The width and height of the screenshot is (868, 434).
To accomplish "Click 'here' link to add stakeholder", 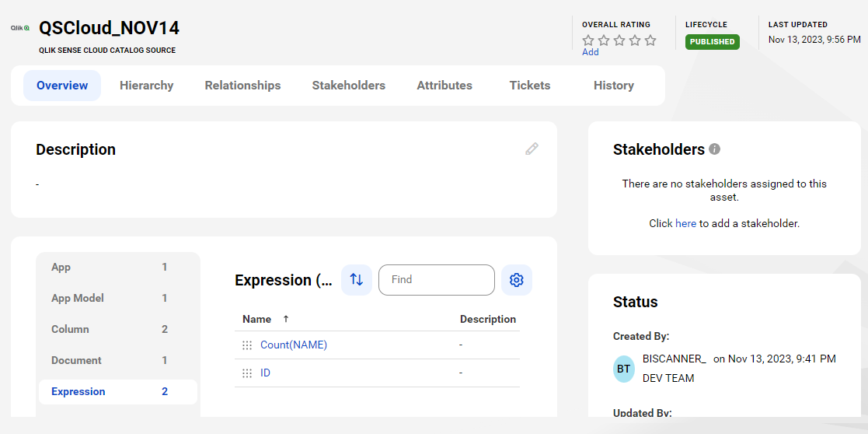I will pyautogui.click(x=686, y=224).
